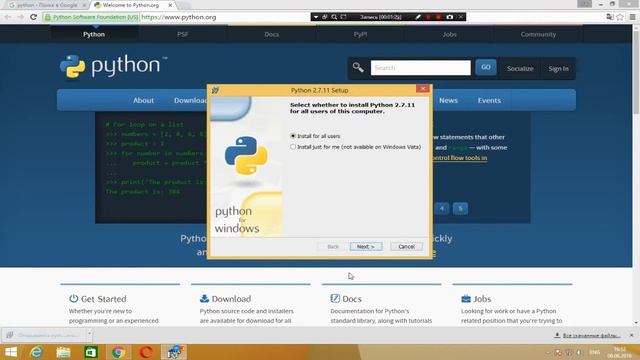Close the Chrome download bar
The width and height of the screenshot is (640, 360).
click(631, 335)
